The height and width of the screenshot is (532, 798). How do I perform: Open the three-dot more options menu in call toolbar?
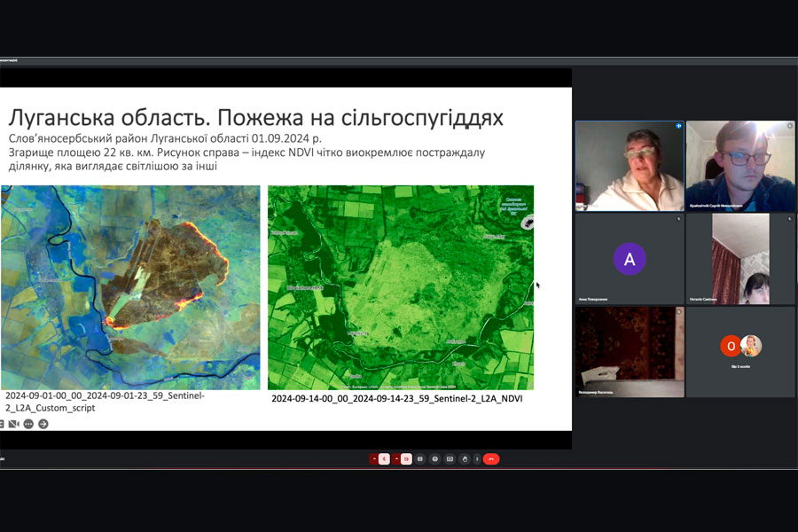(x=477, y=459)
